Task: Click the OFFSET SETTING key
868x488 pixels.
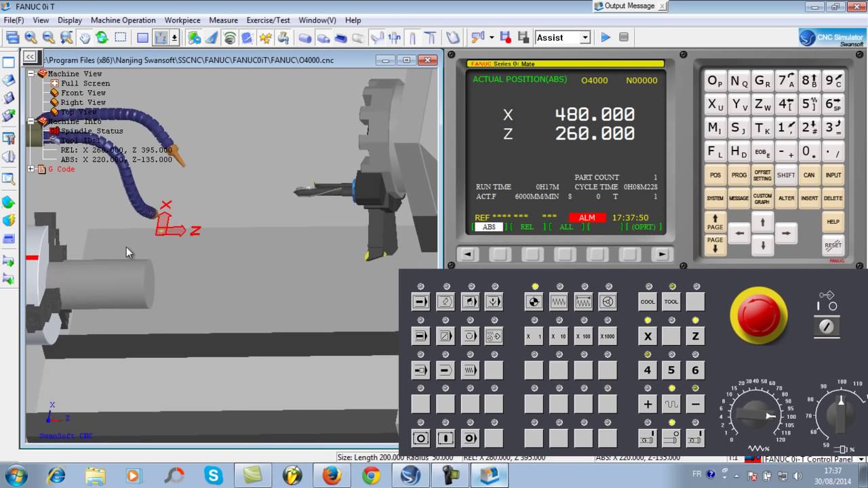Action: coord(762,175)
